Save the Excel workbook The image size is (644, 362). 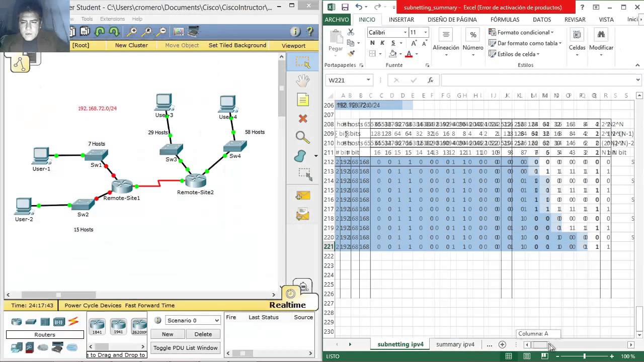click(x=345, y=7)
